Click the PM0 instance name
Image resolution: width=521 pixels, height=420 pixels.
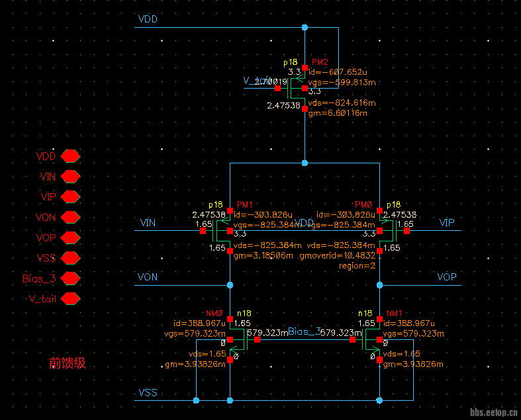point(363,204)
